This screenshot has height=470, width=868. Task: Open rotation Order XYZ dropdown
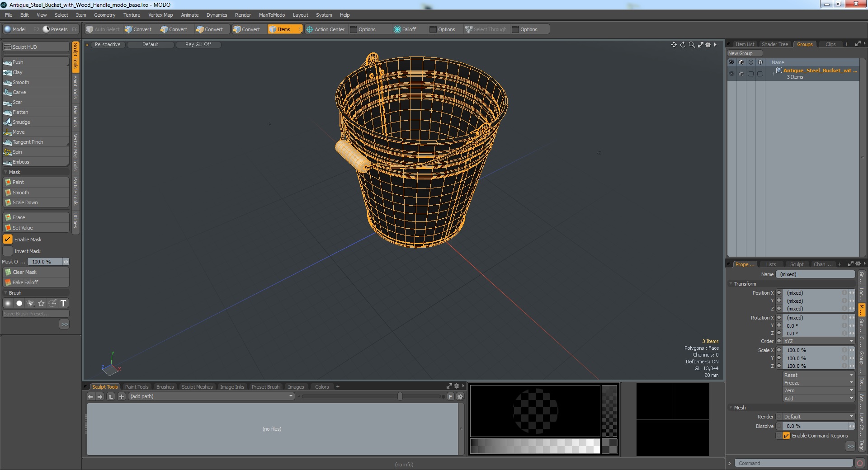[818, 341]
